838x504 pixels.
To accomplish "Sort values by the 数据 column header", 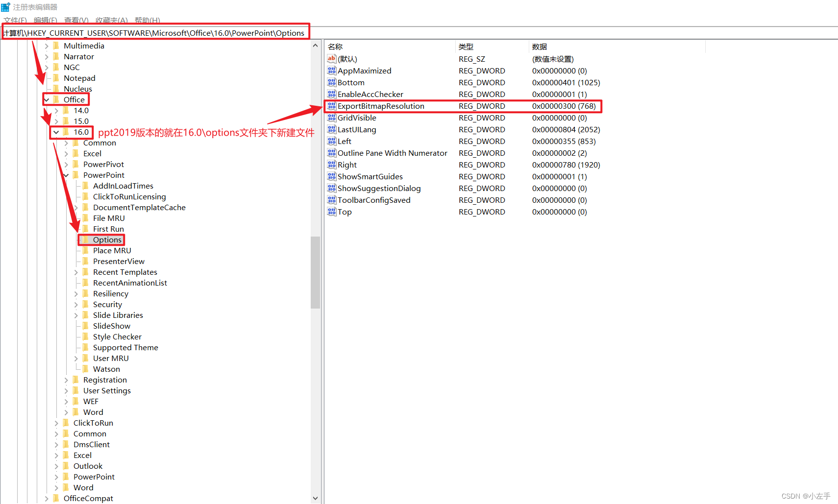I will click(617, 47).
